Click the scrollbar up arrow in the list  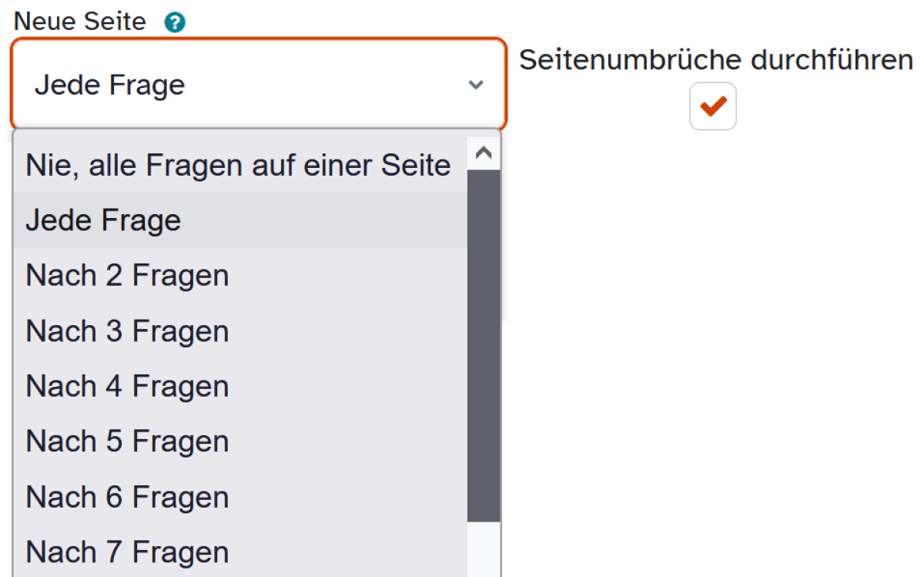[484, 153]
